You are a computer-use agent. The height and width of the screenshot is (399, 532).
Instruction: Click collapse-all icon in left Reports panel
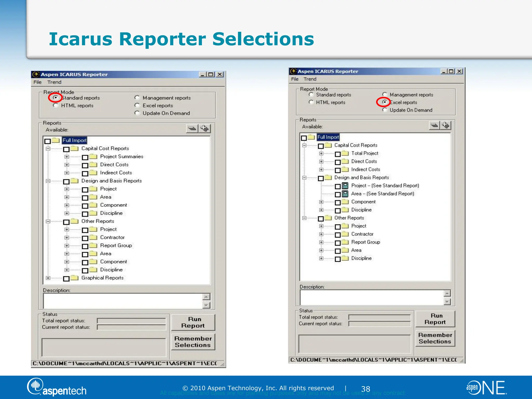coord(192,128)
